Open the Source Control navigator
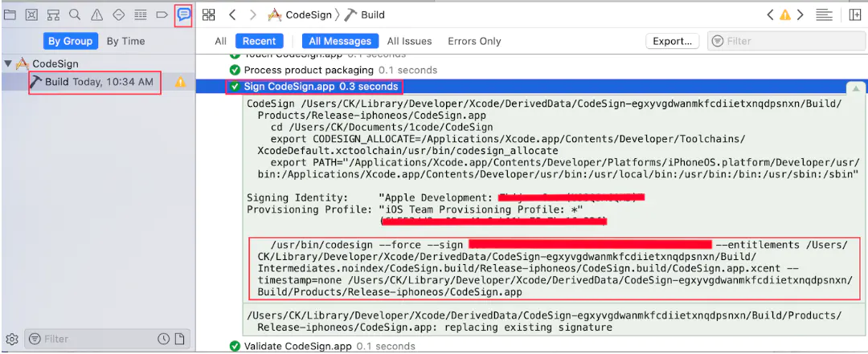 (31, 15)
